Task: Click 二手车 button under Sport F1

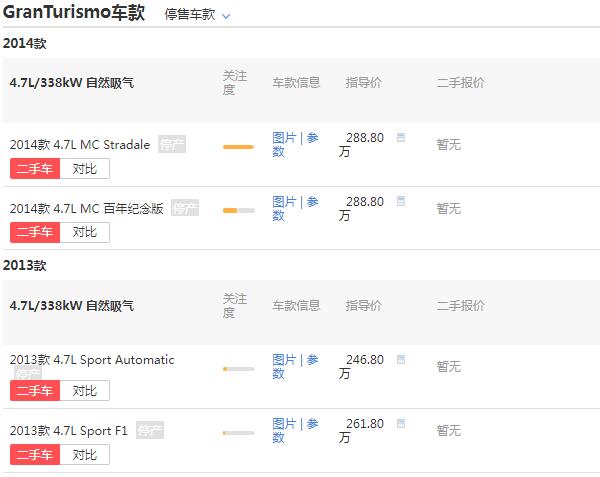Action: pos(35,455)
